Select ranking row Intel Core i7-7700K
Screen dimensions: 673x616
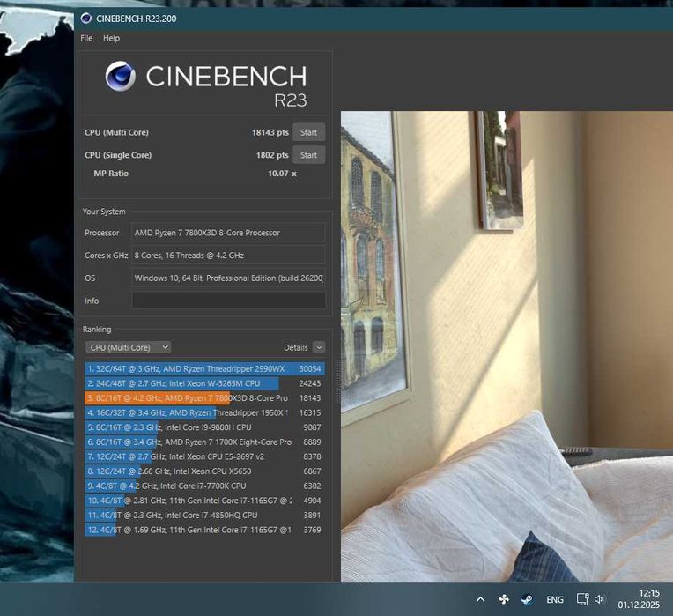pos(204,486)
